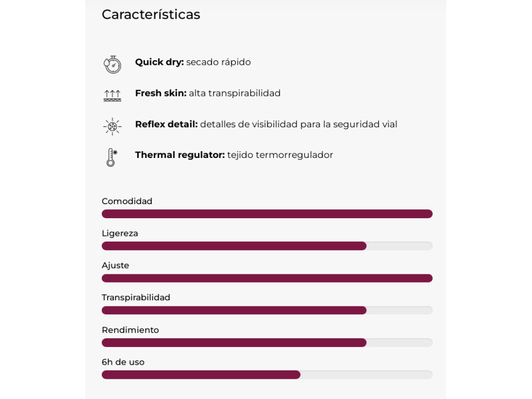Viewport: 532px width, 399px height.
Task: Click the Rendimiento rating bar
Action: (267, 343)
